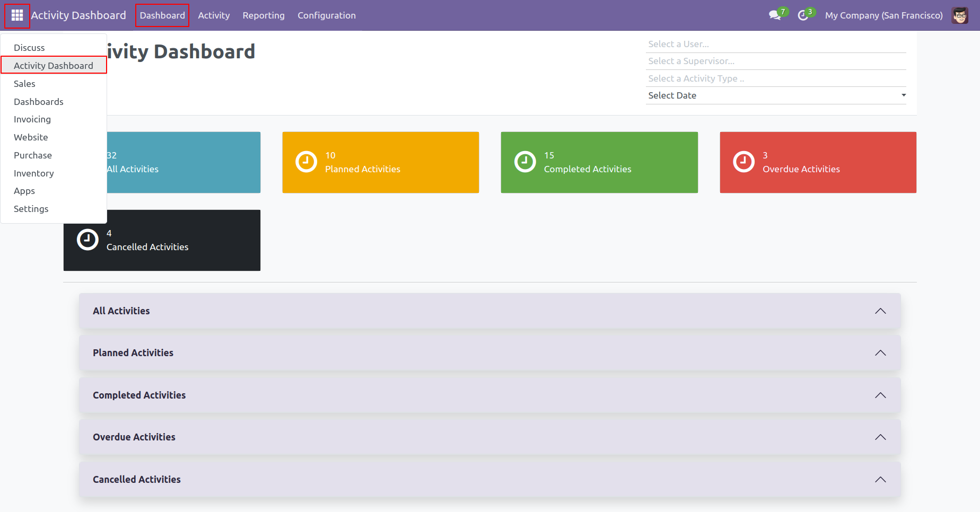The height and width of the screenshot is (512, 980).
Task: Open the Configuration menu
Action: click(x=327, y=15)
